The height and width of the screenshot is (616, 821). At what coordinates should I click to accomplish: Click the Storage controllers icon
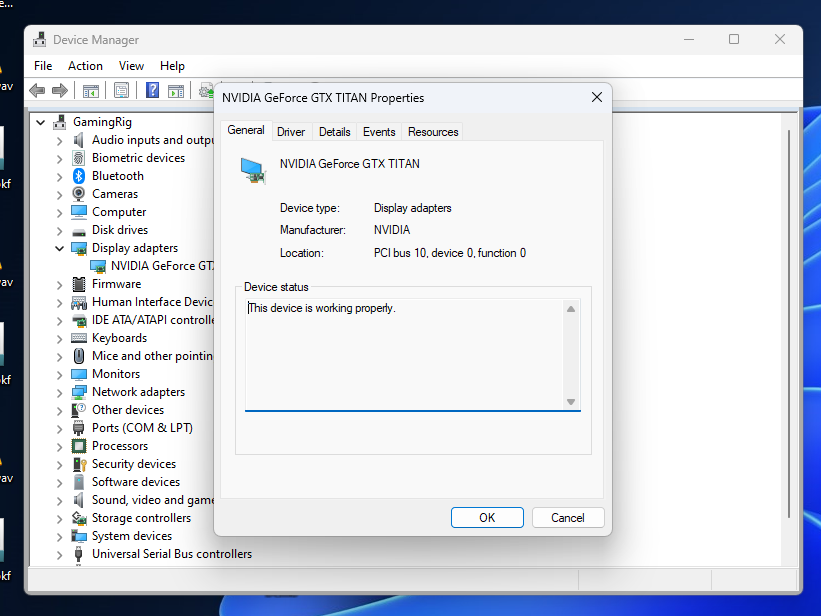(x=79, y=518)
